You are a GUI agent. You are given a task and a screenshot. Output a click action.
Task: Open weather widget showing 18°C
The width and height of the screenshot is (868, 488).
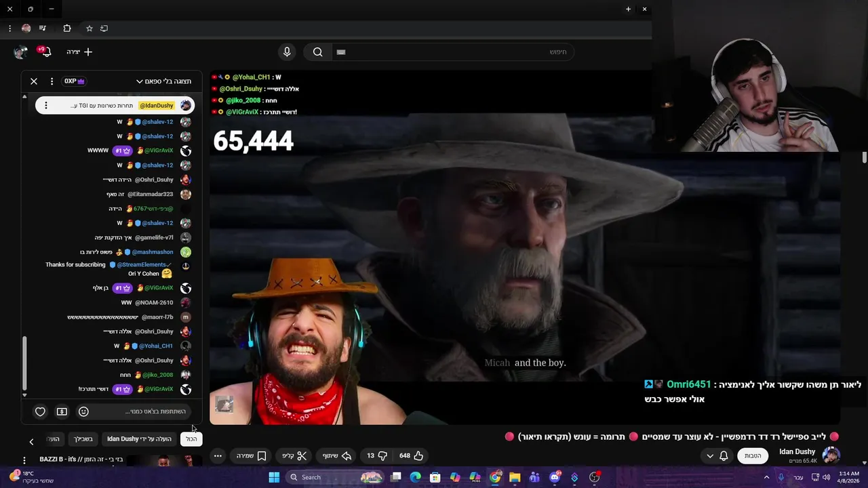[x=32, y=477]
